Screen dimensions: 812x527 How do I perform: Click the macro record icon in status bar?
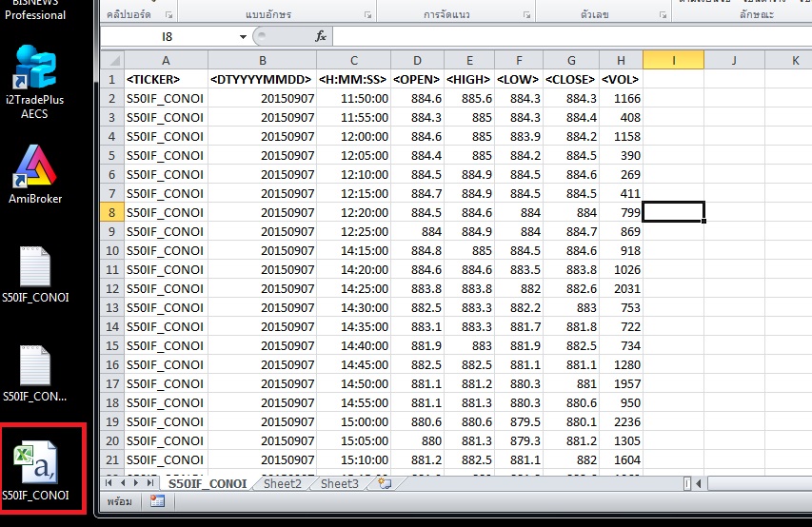157,501
